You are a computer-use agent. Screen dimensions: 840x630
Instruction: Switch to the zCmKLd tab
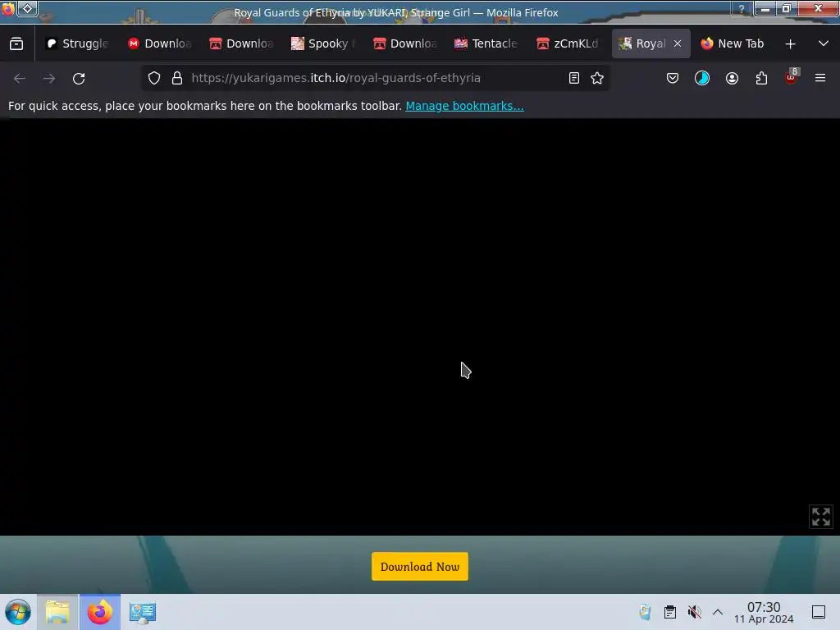pos(568,44)
